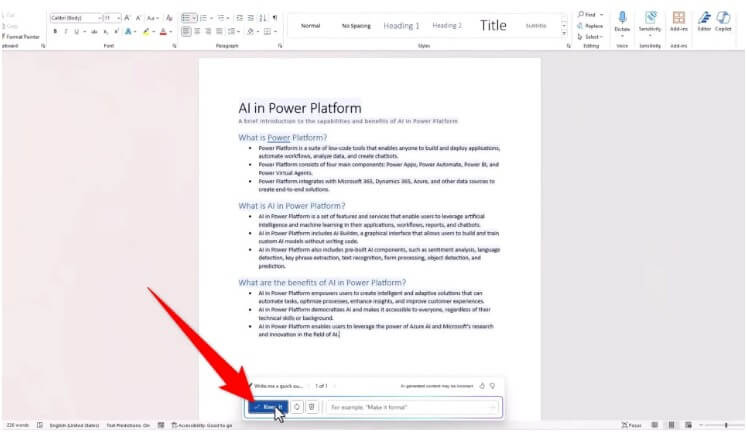This screenshot has height=433, width=747.
Task: Apply the text highlight color
Action: click(146, 31)
